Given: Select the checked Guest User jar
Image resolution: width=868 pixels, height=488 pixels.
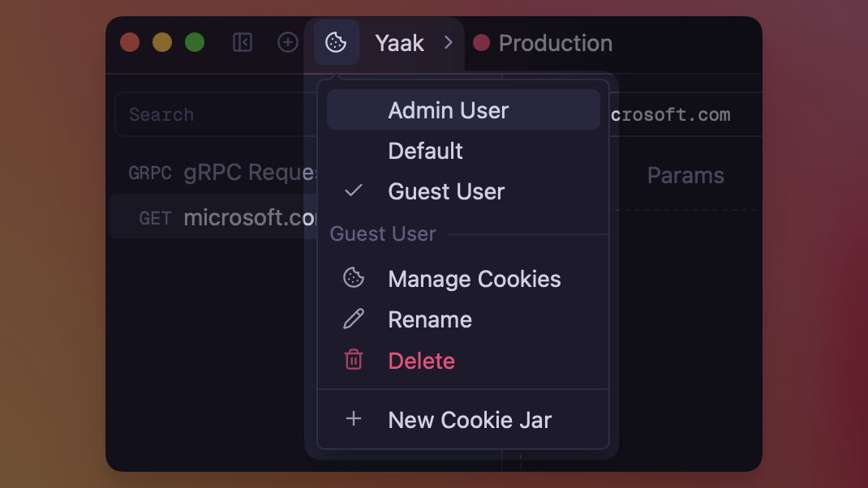Looking at the screenshot, I should point(446,191).
